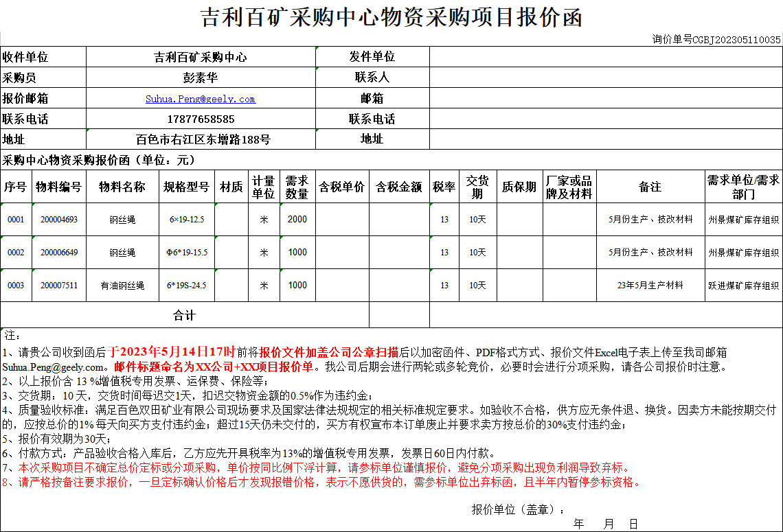Select the specification Φ6*19-15.5
783x532 pixels.
(x=187, y=253)
